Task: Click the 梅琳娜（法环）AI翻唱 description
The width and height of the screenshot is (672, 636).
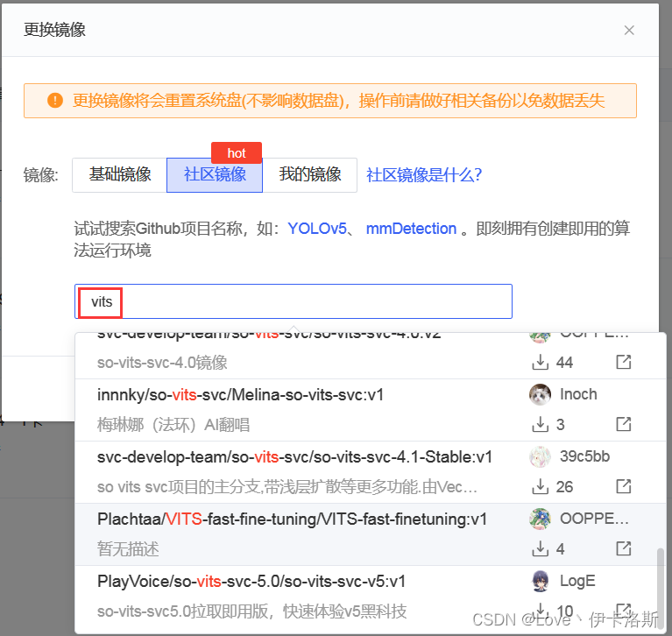Action: click(x=173, y=425)
